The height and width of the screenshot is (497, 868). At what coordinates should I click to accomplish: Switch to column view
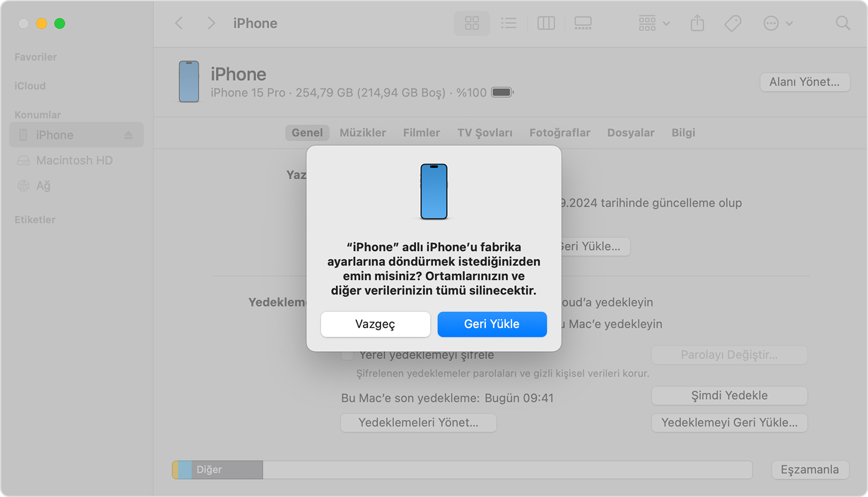click(546, 23)
